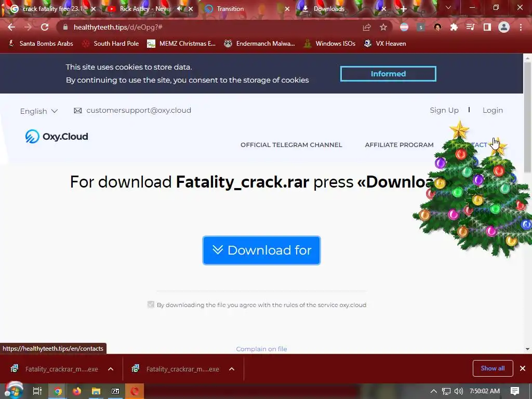The image size is (532, 399).
Task: Close the Downloads tab
Action: pyautogui.click(x=384, y=9)
